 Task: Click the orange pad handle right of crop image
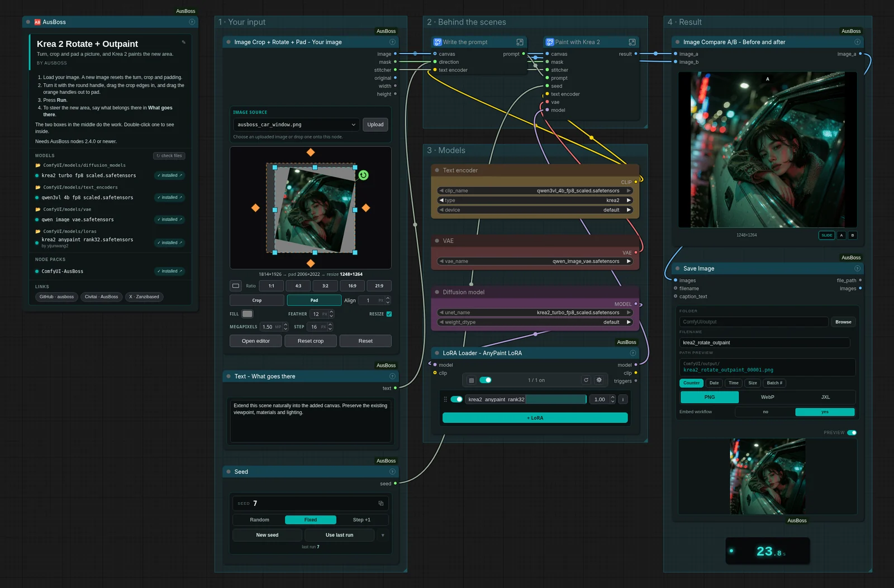(x=366, y=208)
